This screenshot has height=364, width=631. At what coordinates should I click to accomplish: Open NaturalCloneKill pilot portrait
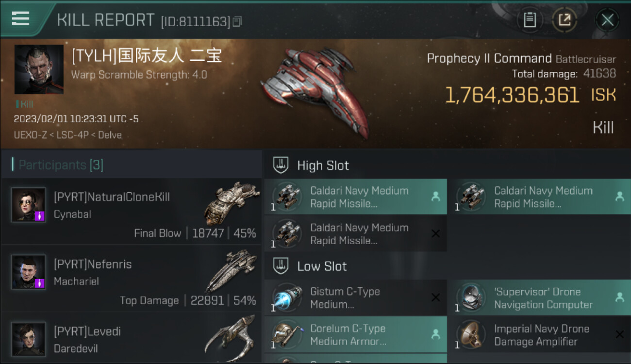coord(29,205)
